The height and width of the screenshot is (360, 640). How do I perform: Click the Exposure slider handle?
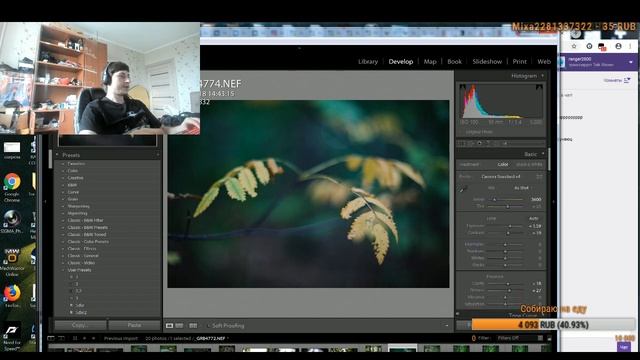pyautogui.click(x=510, y=226)
